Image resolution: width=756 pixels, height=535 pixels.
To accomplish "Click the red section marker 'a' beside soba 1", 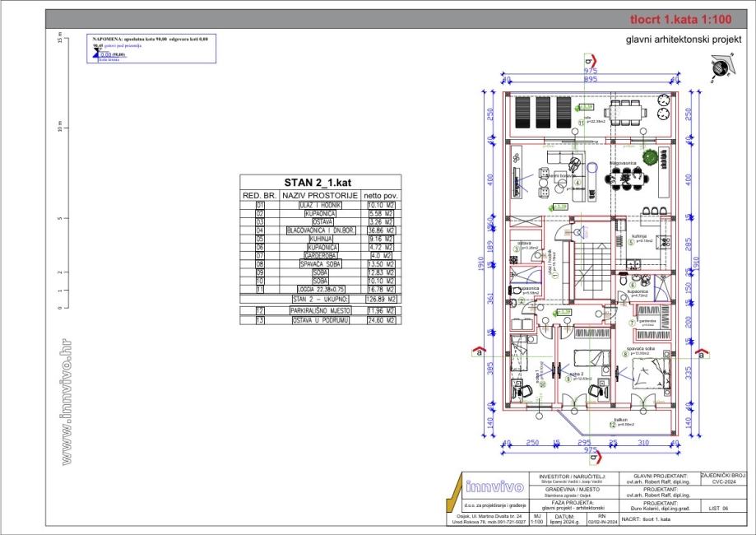I will pyautogui.click(x=479, y=351).
